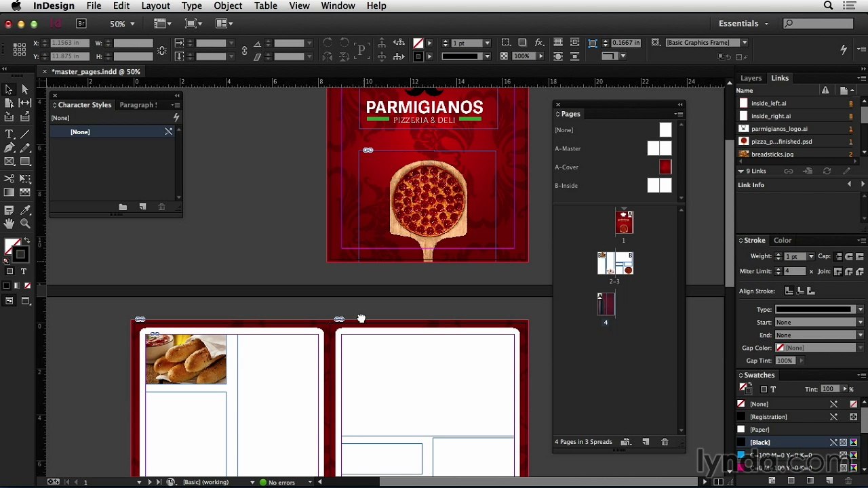Open the Basic Graphics Frame object style dropdown
868x488 pixels.
pyautogui.click(x=745, y=43)
